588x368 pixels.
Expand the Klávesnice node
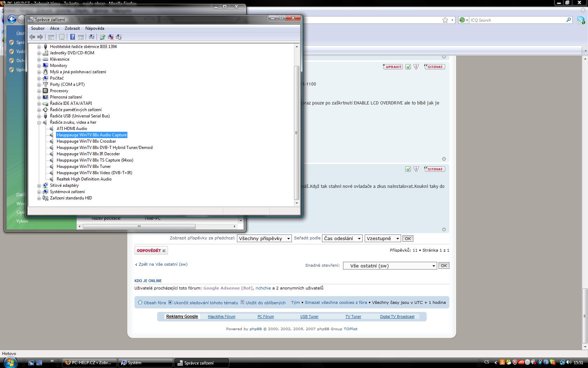pyautogui.click(x=39, y=59)
